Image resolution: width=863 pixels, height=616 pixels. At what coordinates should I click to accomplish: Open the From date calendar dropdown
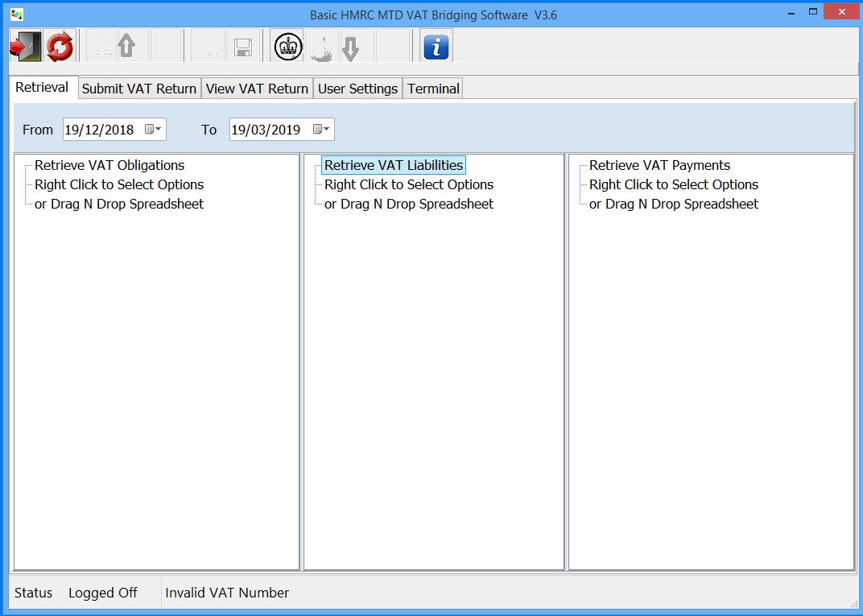pyautogui.click(x=153, y=130)
